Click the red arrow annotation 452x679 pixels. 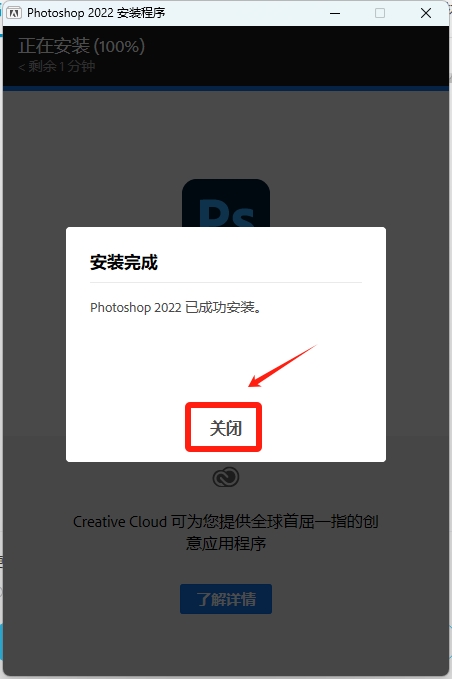tap(281, 366)
